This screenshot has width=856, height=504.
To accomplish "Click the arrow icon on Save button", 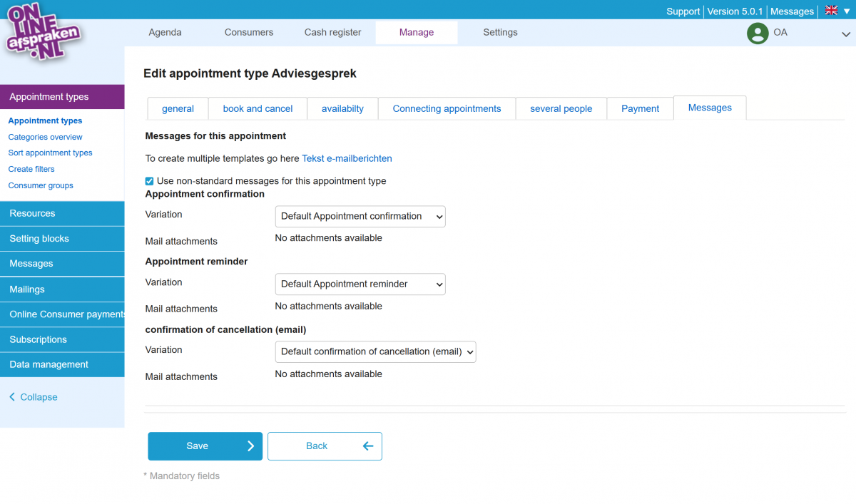I will pos(250,446).
